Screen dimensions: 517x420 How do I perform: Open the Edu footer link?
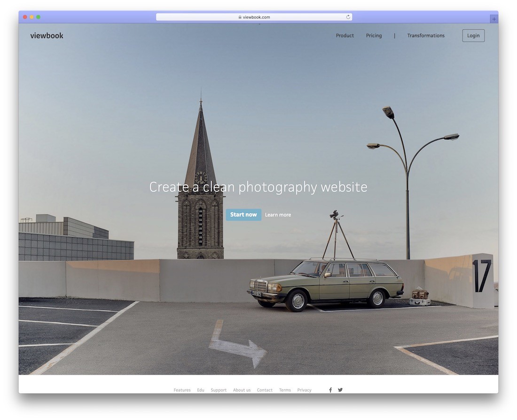click(x=201, y=390)
